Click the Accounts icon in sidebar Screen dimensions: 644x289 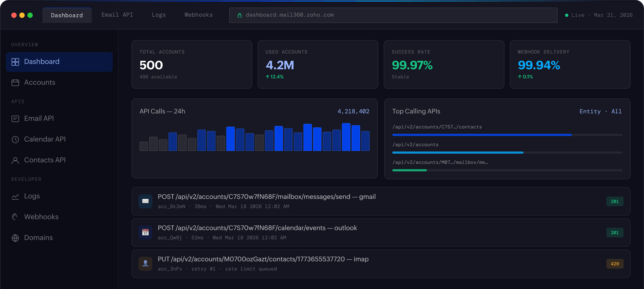(15, 83)
